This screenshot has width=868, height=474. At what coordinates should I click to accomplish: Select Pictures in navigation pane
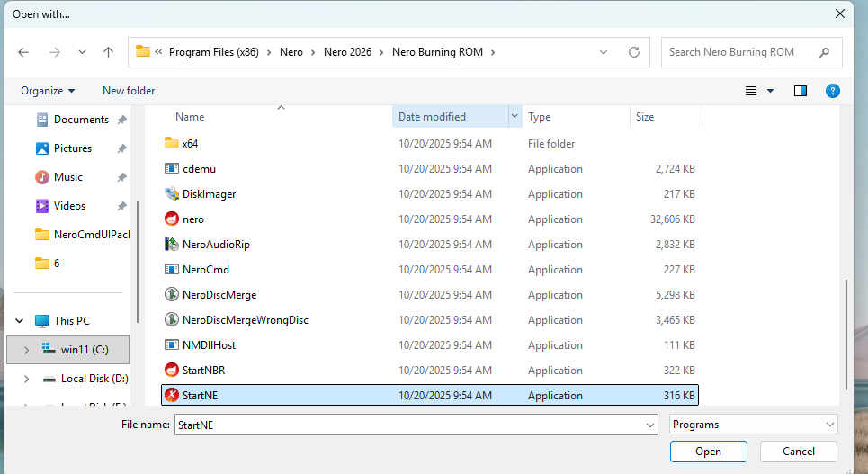(73, 148)
